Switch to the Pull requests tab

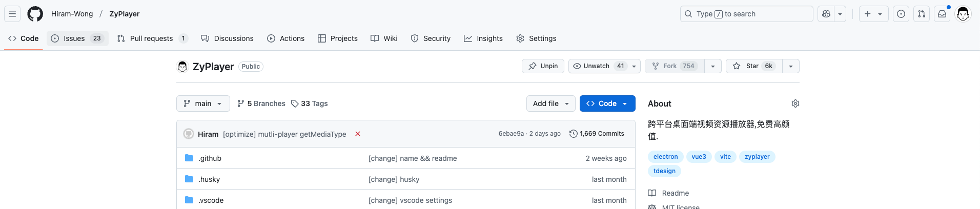tap(153, 38)
